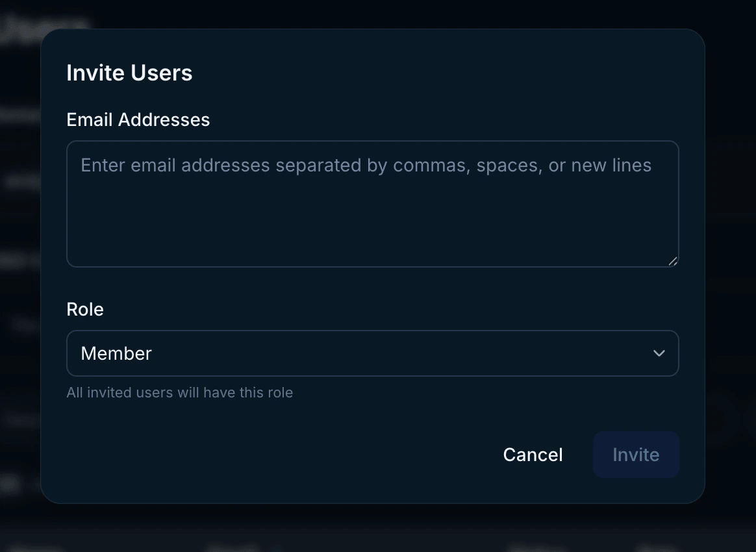Click the empty area below the Role field

[260, 419]
